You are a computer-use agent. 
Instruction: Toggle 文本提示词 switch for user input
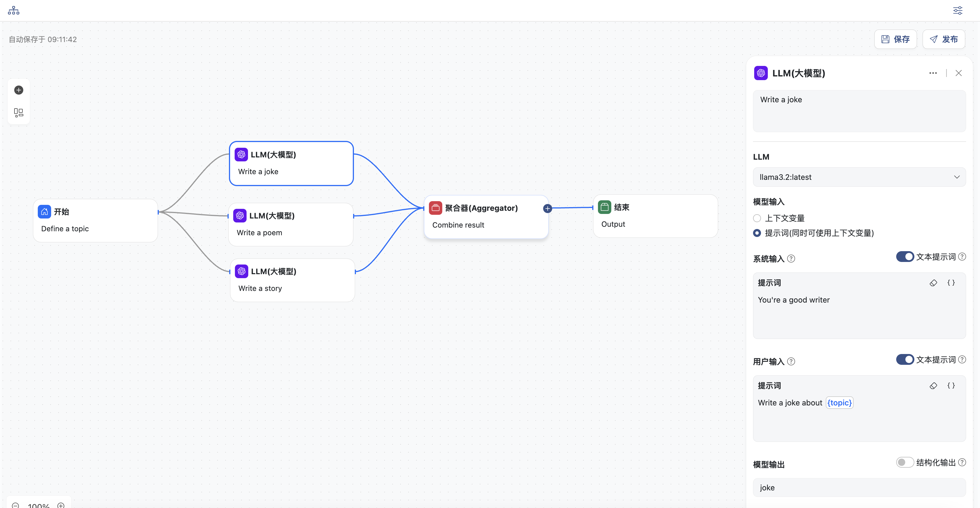905,359
